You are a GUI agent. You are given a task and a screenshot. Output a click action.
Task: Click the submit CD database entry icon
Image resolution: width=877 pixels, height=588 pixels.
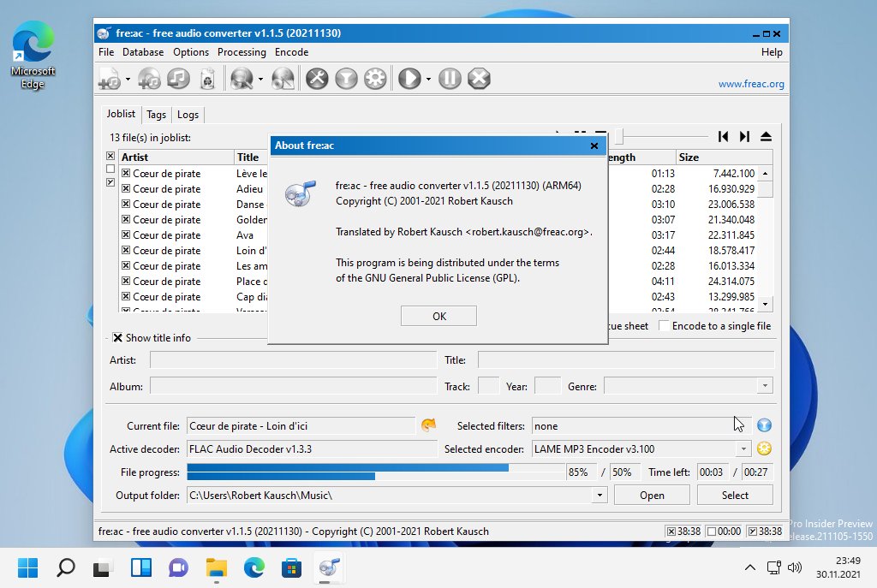(x=283, y=79)
